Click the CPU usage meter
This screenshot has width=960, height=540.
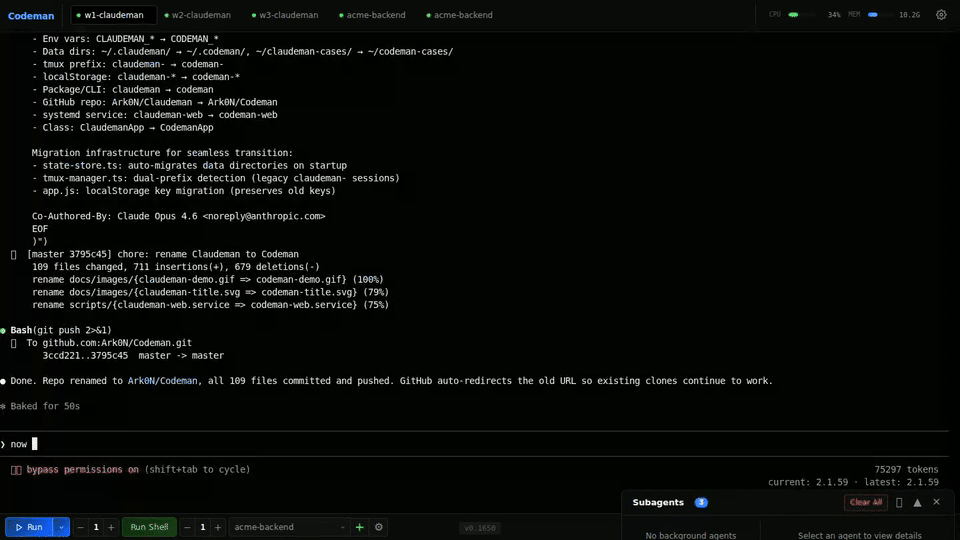[x=802, y=15]
